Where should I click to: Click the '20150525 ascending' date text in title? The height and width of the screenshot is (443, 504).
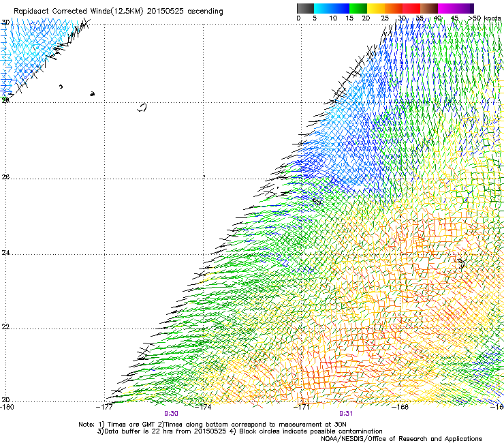click(x=185, y=12)
